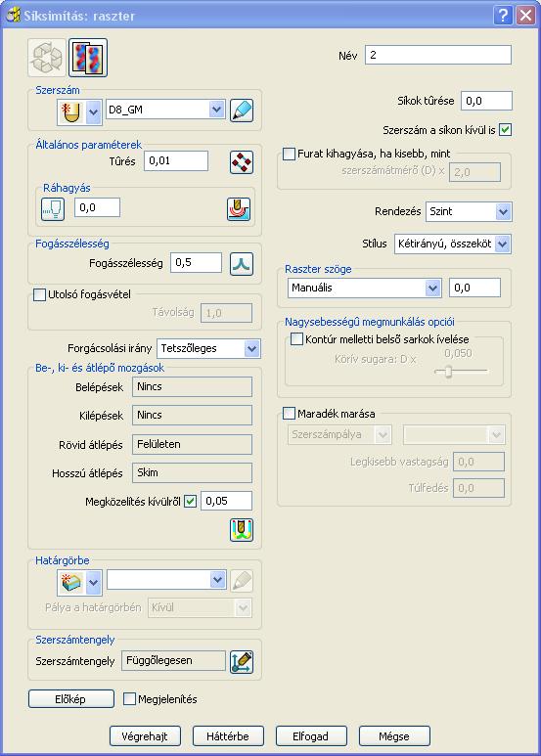The height and width of the screenshot is (756, 541).
Task: Click the recycle toolpath icon
Action: click(47, 58)
